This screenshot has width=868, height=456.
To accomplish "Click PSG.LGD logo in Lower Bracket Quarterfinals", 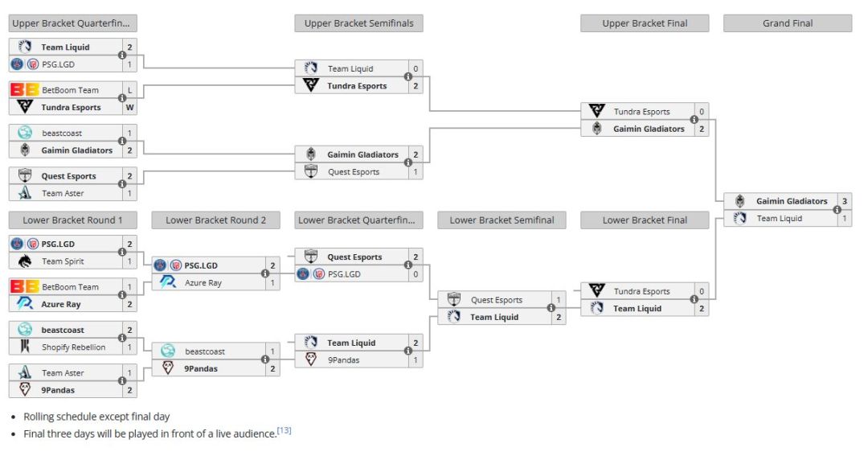I will coord(311,274).
